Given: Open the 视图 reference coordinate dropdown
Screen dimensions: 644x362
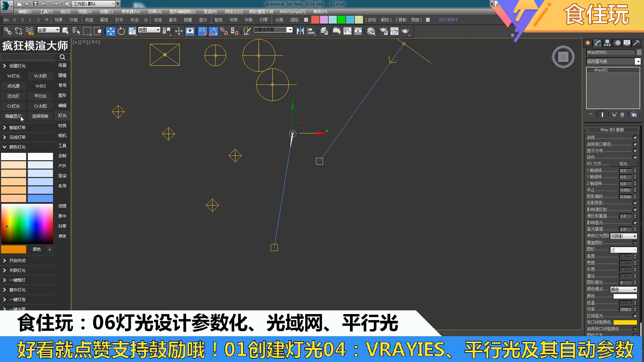Looking at the screenshot, I should pos(149,29).
